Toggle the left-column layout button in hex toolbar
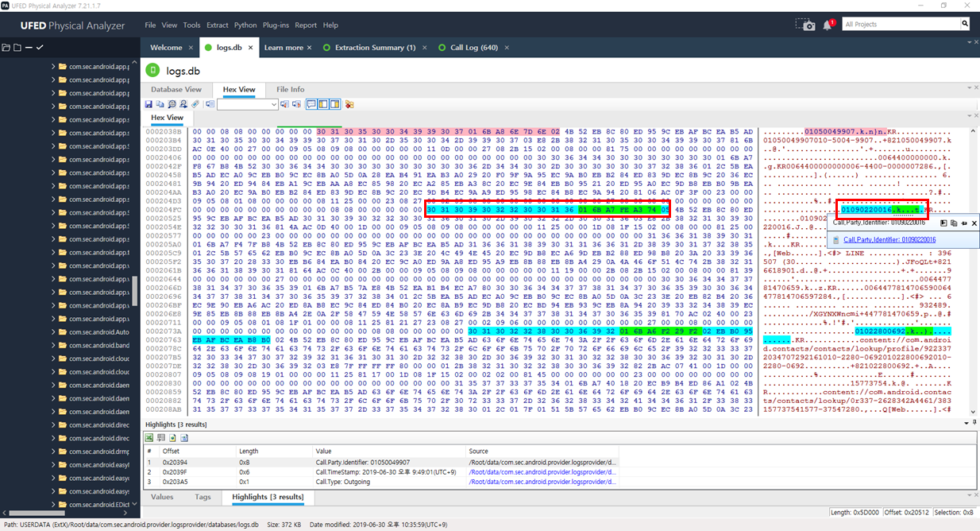Screen dimensions: 980x531 coord(323,104)
